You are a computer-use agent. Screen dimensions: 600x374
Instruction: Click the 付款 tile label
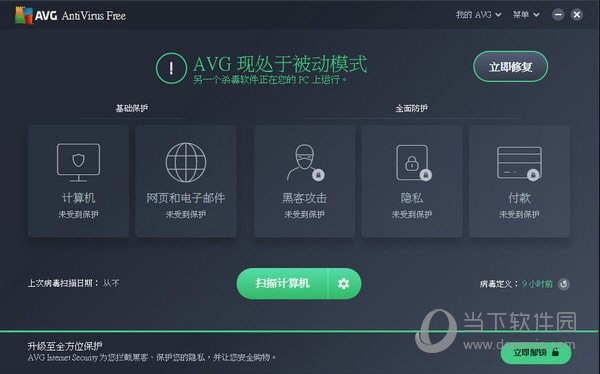tap(519, 198)
